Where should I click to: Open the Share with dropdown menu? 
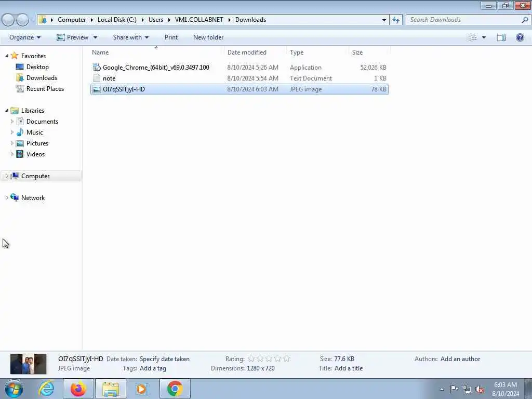point(130,37)
